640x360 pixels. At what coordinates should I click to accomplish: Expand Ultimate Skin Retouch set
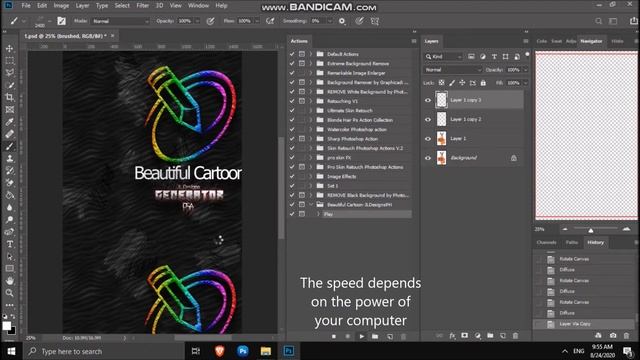[311, 111]
